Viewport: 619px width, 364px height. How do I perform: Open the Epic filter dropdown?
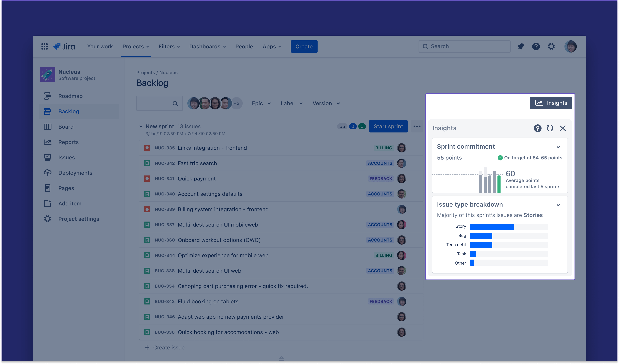261,103
